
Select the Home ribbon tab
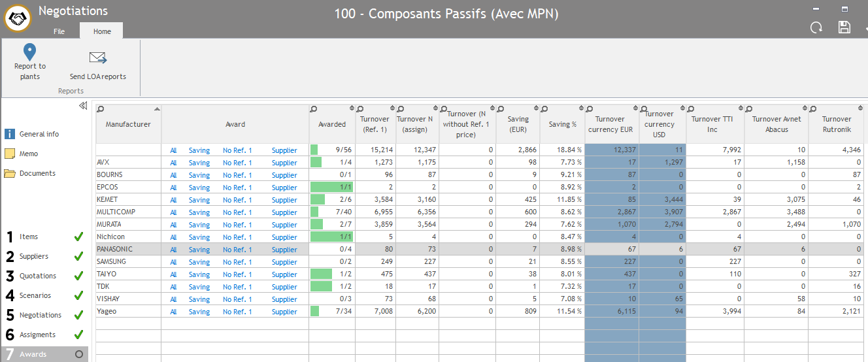coord(102,31)
